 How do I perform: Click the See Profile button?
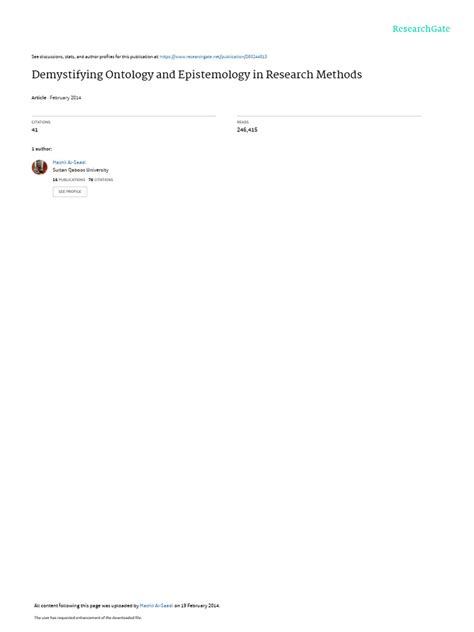click(70, 191)
